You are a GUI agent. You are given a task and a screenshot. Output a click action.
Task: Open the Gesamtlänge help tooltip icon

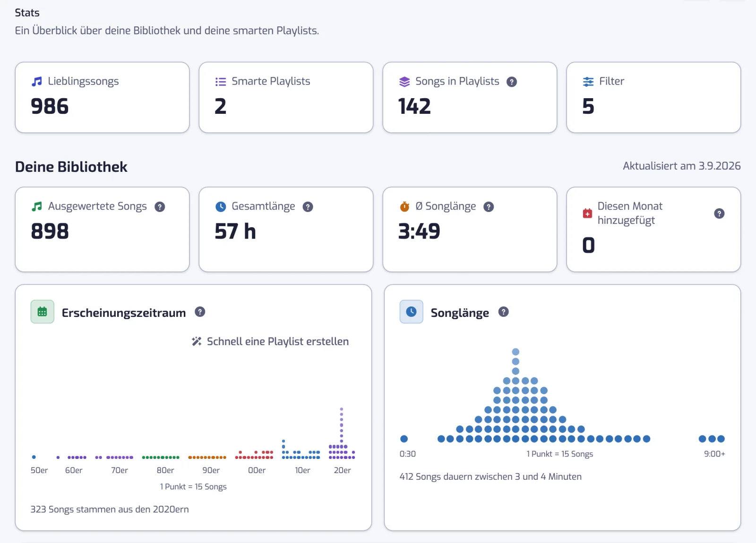click(x=308, y=207)
